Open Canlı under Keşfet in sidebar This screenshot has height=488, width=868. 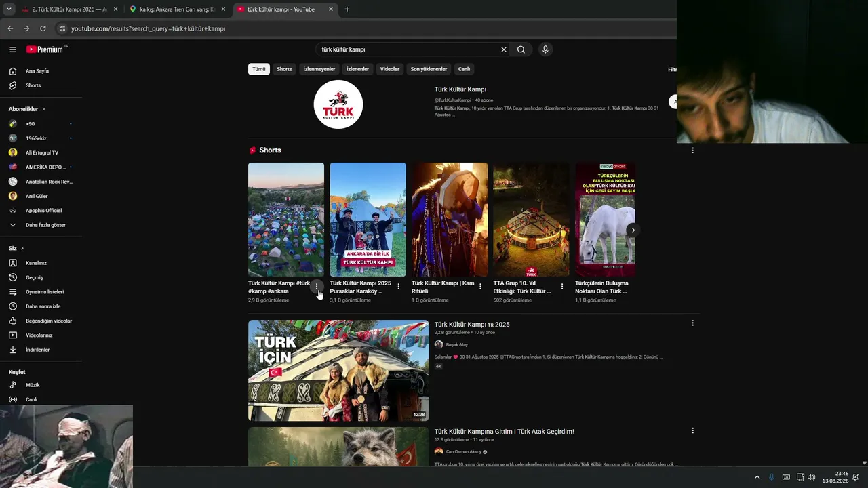[31, 399]
